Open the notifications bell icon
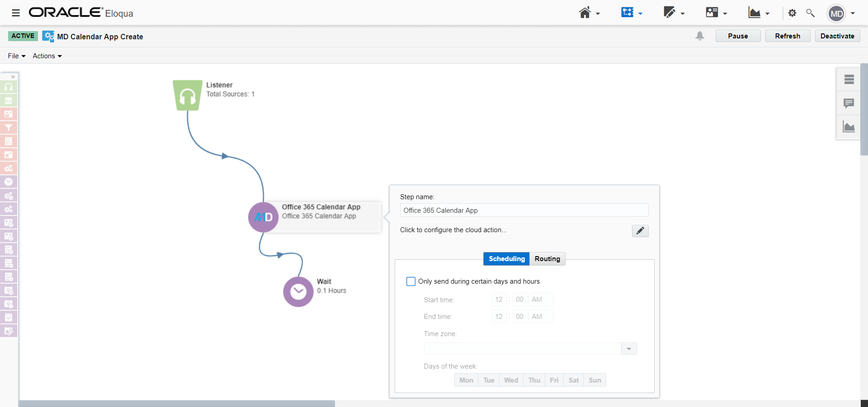The height and width of the screenshot is (407, 868). [x=699, y=36]
